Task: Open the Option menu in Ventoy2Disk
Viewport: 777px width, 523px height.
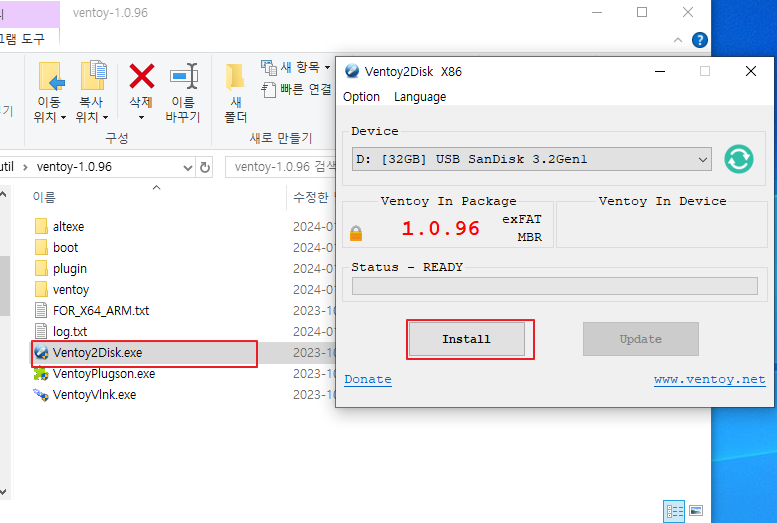Action: [361, 97]
